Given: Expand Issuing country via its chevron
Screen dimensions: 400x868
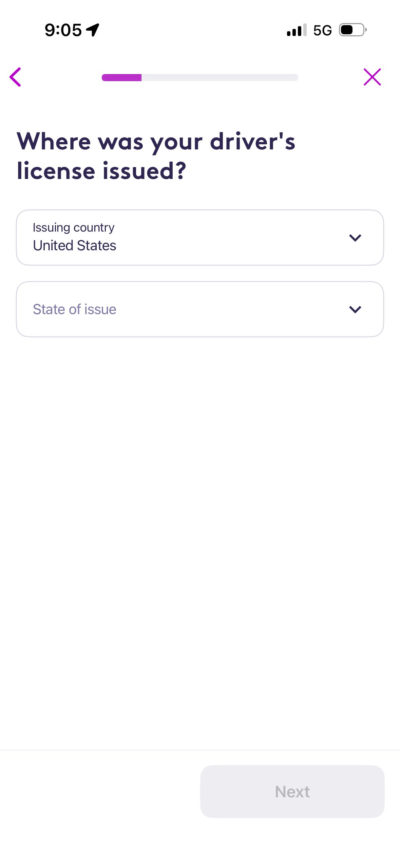Looking at the screenshot, I should click(355, 238).
